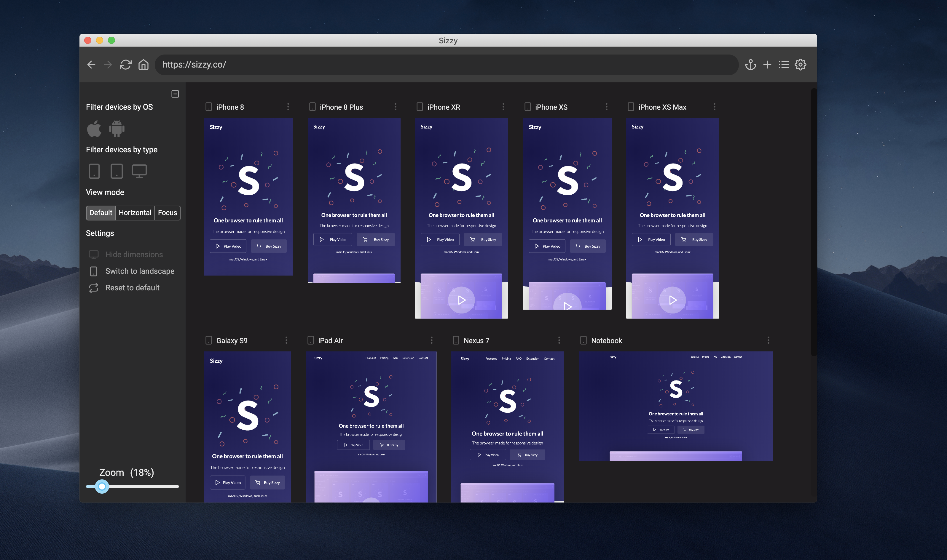Click Buy Sizzy in iPad Air preview
947x560 pixels.
pos(389,445)
